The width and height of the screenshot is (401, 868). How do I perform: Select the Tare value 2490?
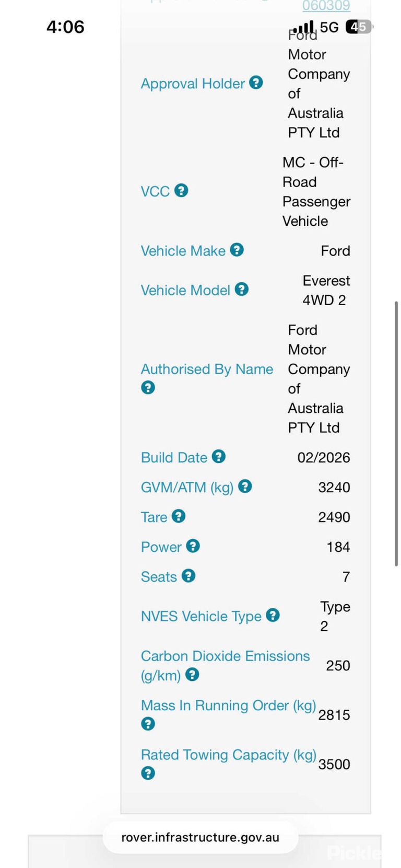334,517
